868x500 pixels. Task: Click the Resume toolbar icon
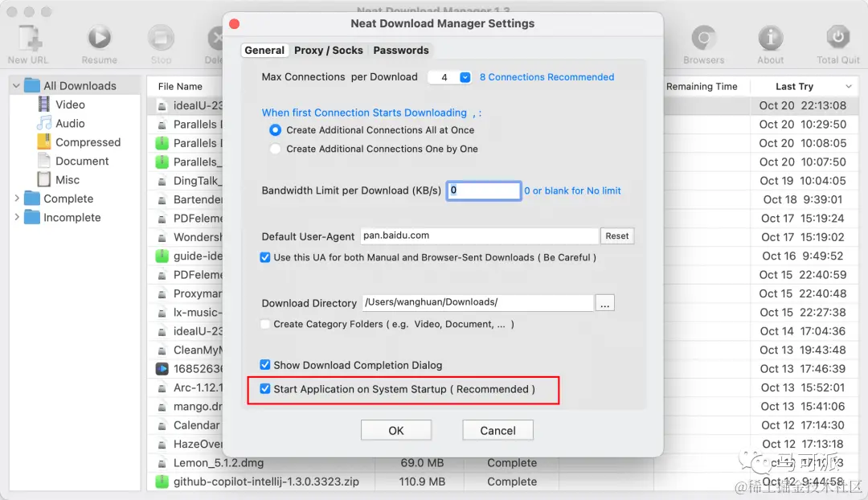[x=100, y=38]
